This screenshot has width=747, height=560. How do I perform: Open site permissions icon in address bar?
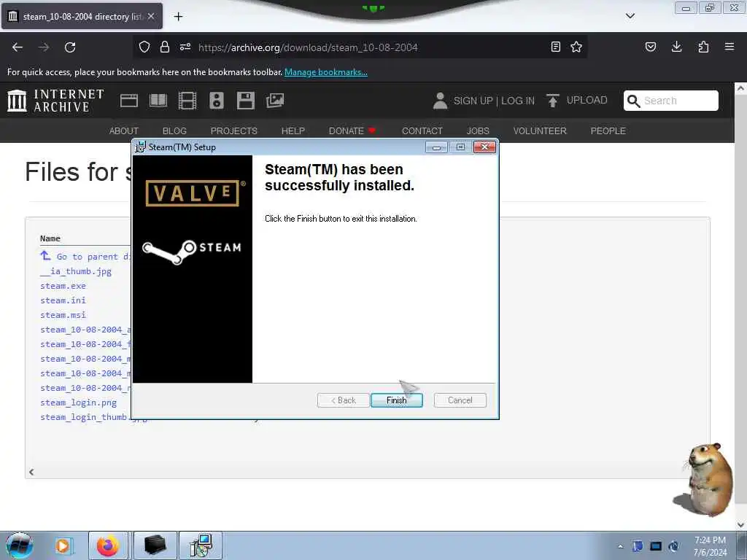click(185, 47)
